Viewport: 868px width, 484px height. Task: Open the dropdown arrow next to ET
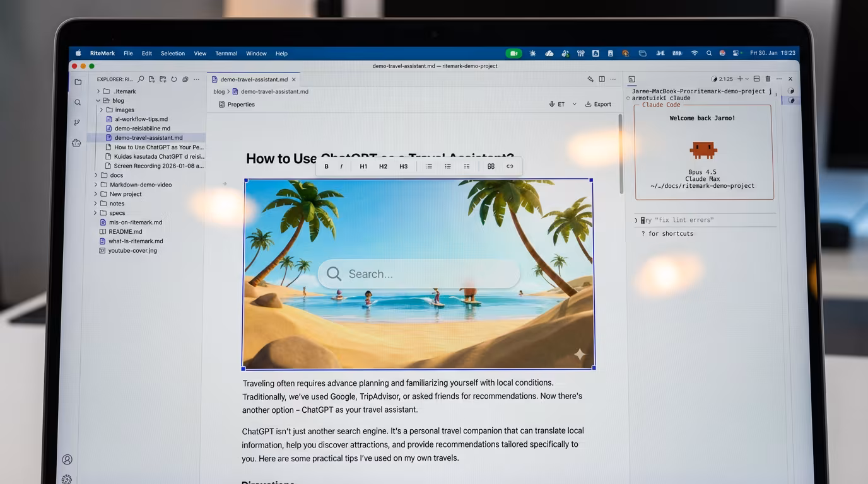tap(574, 105)
